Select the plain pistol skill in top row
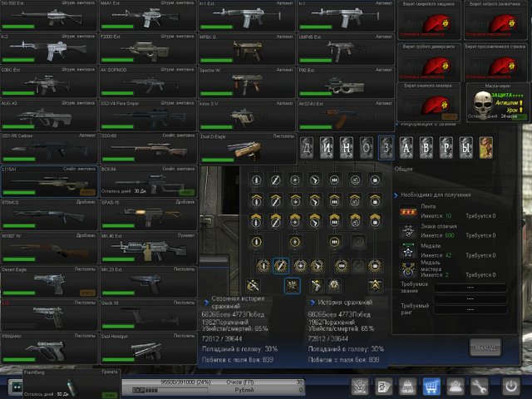 pyautogui.click(x=315, y=180)
